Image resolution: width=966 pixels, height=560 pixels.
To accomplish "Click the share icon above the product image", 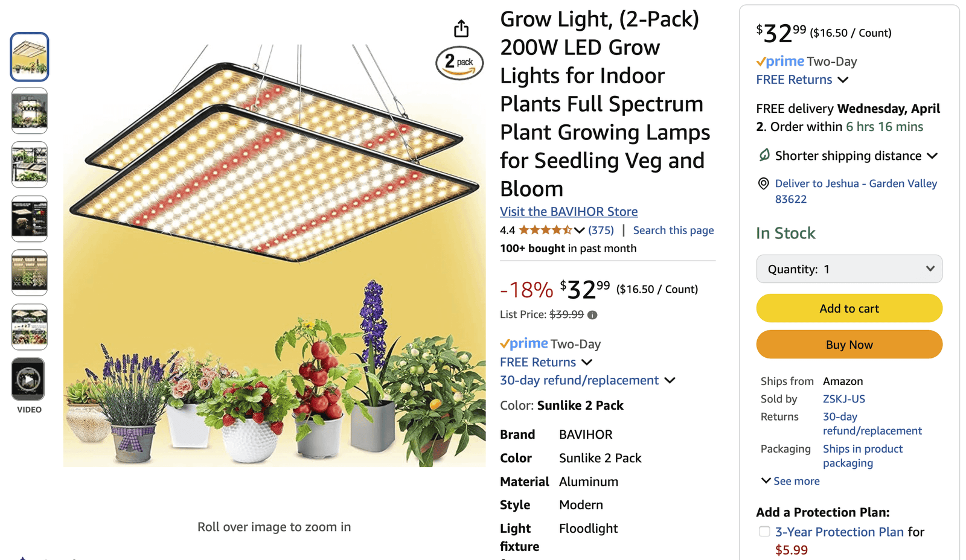I will [461, 28].
